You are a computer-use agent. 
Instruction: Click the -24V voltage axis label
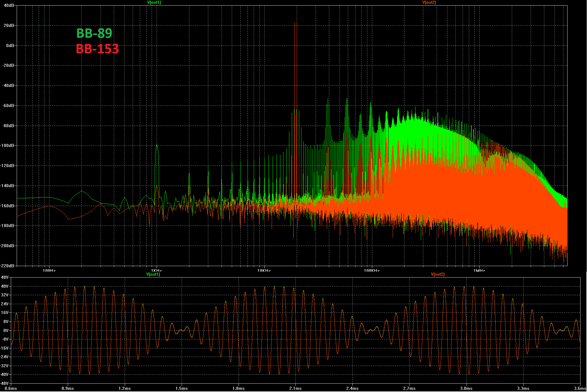coord(4,357)
